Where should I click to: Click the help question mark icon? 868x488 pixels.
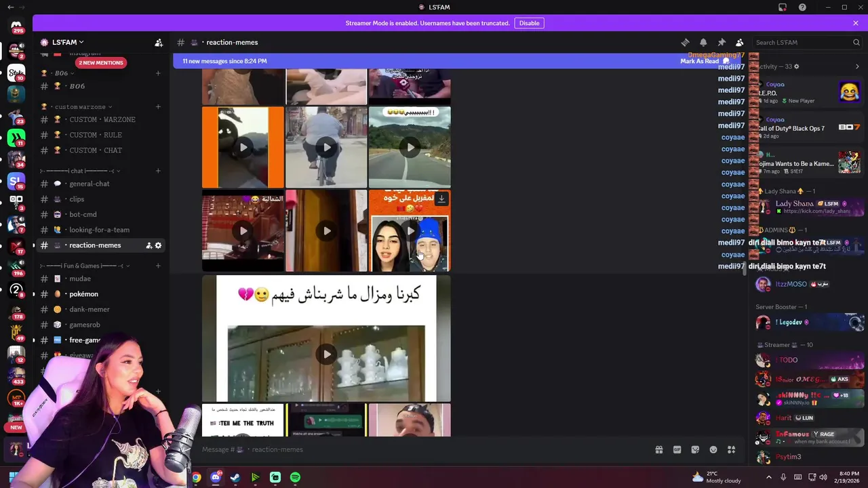[x=802, y=7]
